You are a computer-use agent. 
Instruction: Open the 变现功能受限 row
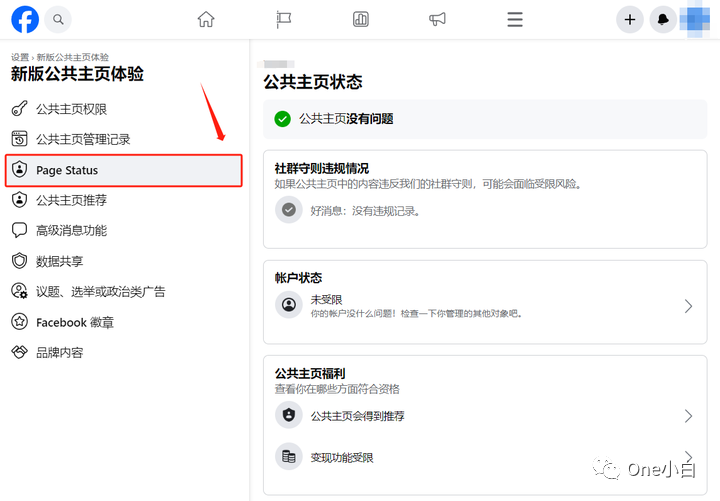(x=484, y=457)
